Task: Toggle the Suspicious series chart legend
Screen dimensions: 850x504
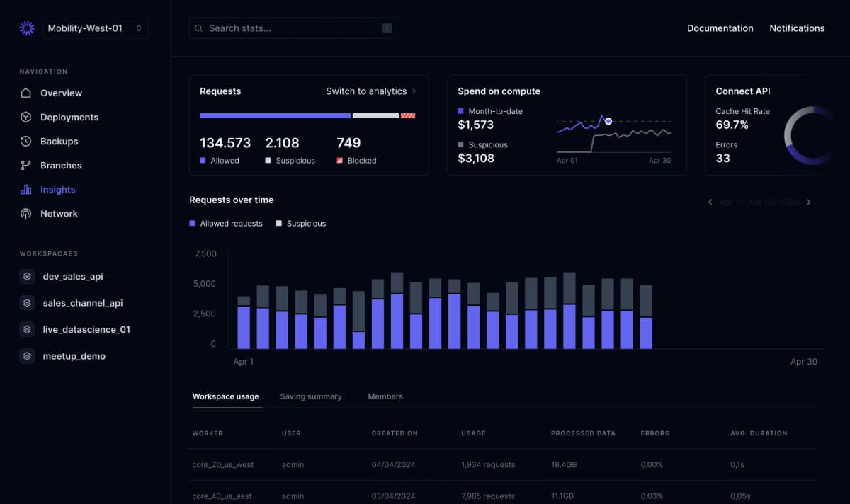Action: pos(301,224)
